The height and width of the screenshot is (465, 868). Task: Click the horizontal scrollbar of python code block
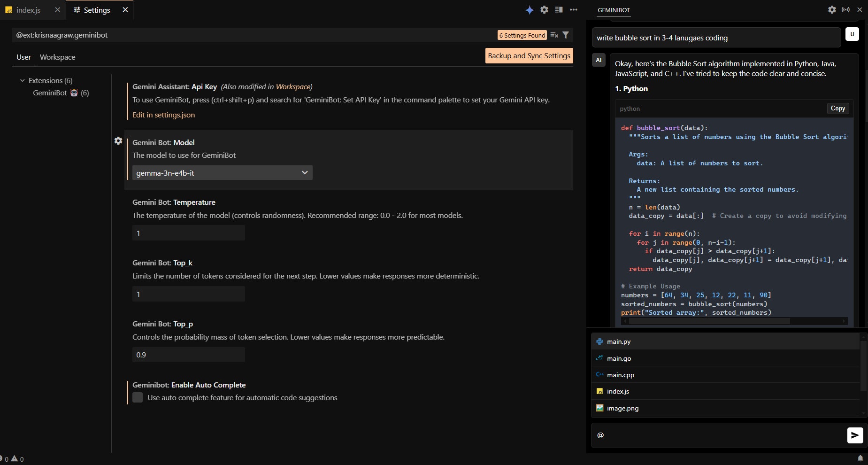click(x=709, y=321)
